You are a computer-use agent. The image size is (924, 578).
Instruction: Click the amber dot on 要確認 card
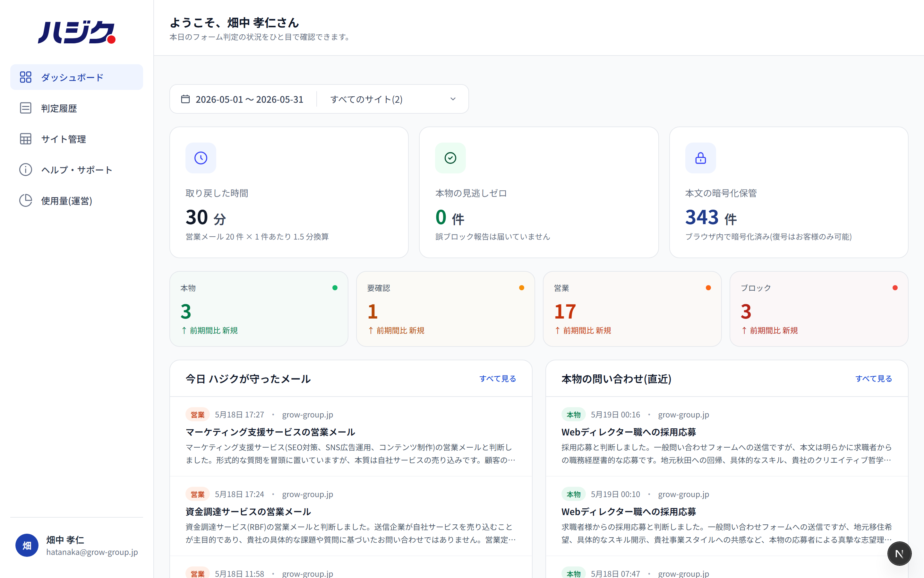pyautogui.click(x=522, y=288)
